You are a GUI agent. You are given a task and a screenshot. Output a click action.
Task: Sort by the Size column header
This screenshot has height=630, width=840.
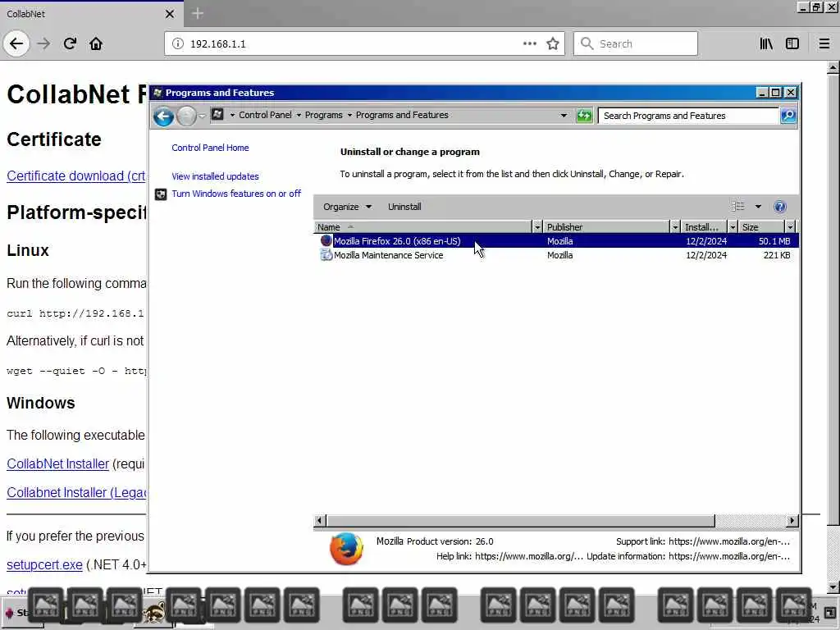coord(761,227)
